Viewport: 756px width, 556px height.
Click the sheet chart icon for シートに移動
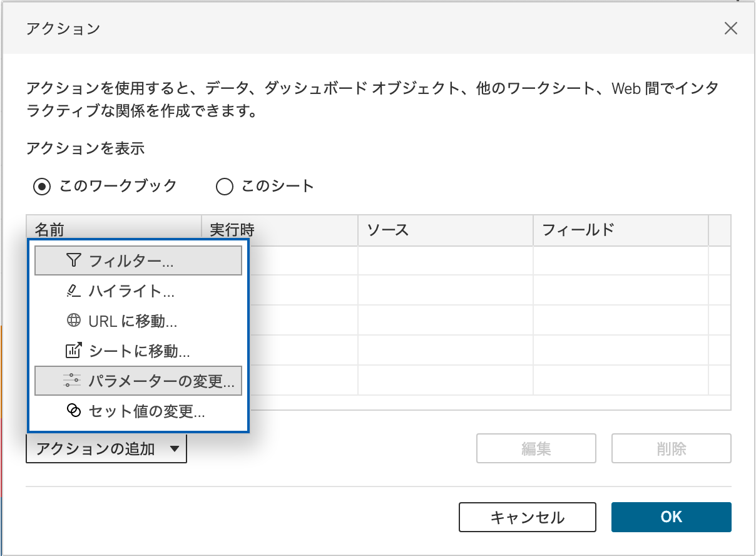pyautogui.click(x=74, y=351)
